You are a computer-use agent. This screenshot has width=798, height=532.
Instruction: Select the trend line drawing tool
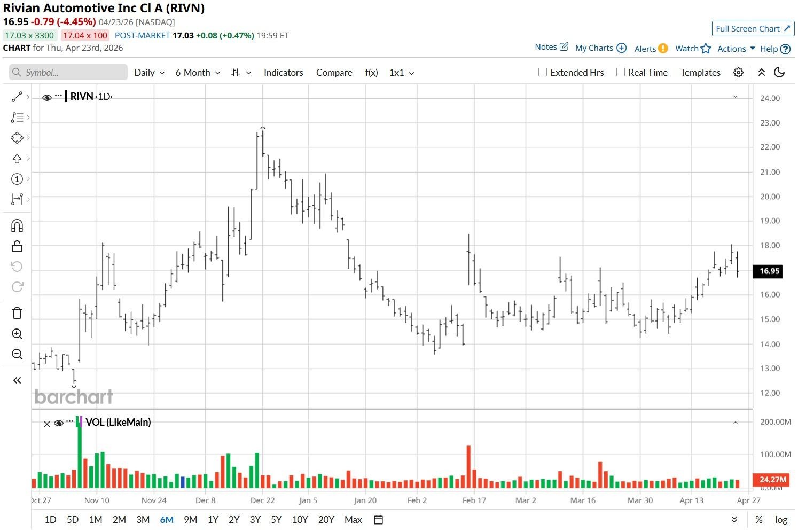click(17, 97)
